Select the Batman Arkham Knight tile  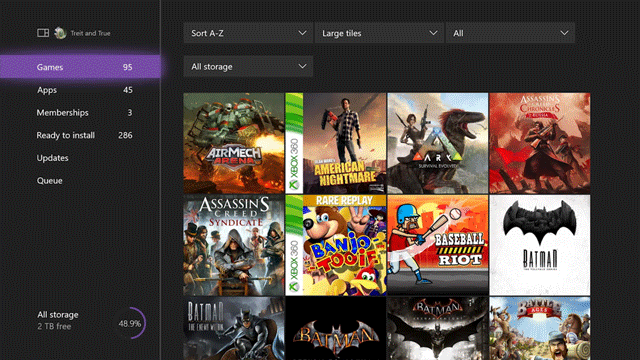(x=438, y=328)
